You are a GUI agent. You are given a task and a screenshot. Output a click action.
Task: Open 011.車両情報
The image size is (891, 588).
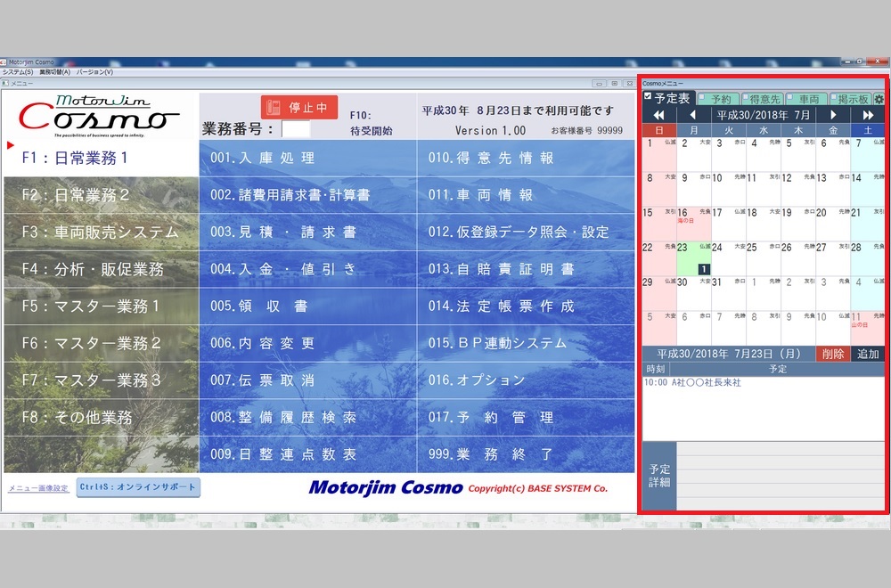tap(527, 195)
